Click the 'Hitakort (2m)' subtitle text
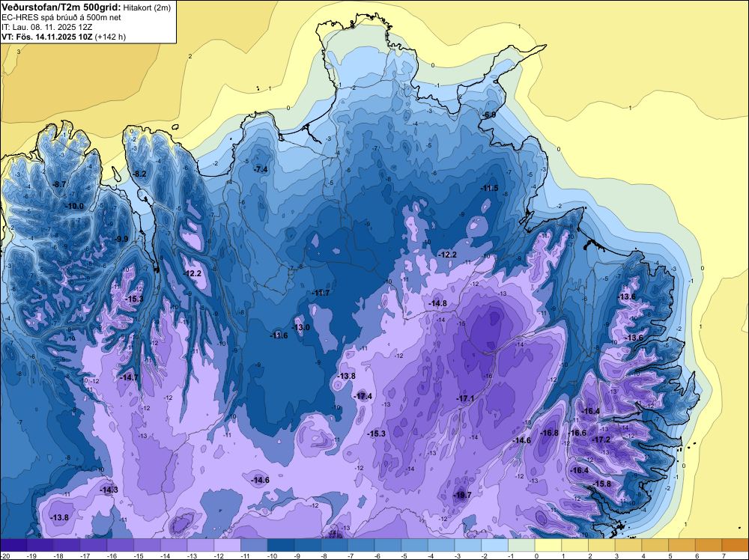 [x=146, y=7]
